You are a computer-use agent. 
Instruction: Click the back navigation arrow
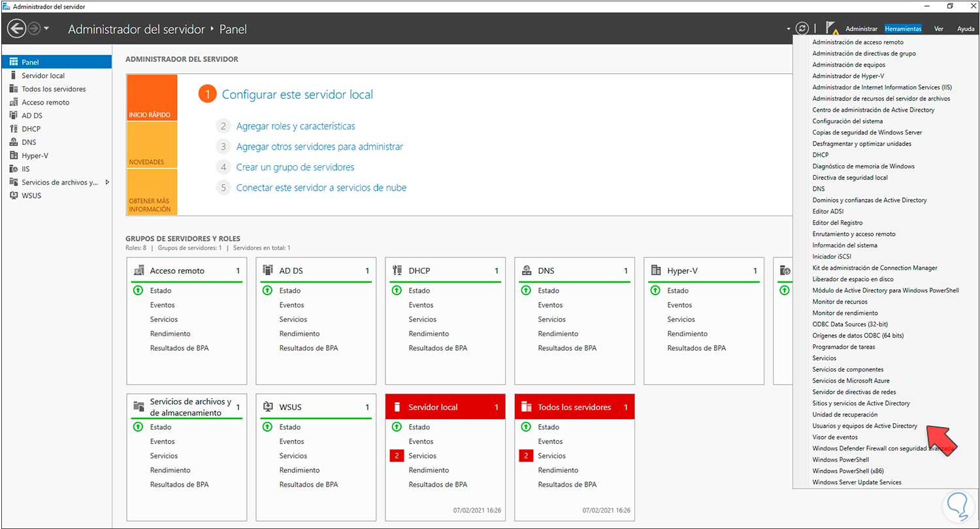coord(17,29)
